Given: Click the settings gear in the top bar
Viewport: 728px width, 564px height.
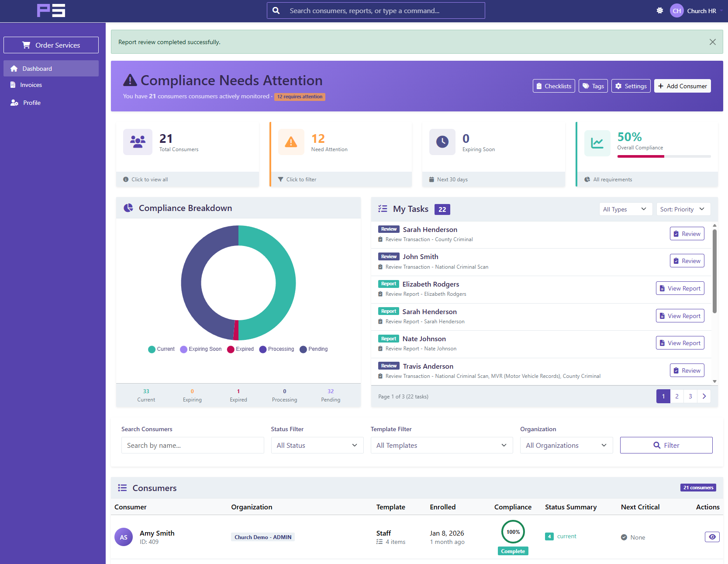Looking at the screenshot, I should coord(660,10).
